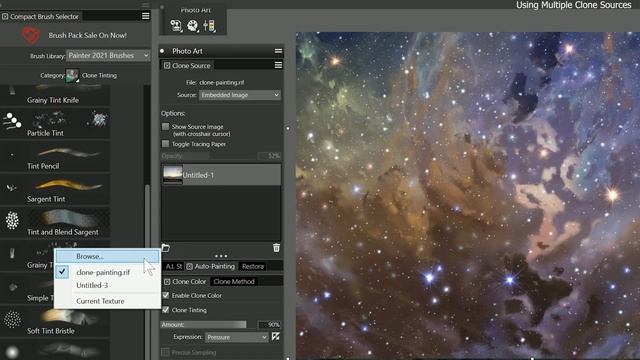Screen dimensions: 640x360
Task: Open the Clone Source panel options menu
Action: (278, 65)
